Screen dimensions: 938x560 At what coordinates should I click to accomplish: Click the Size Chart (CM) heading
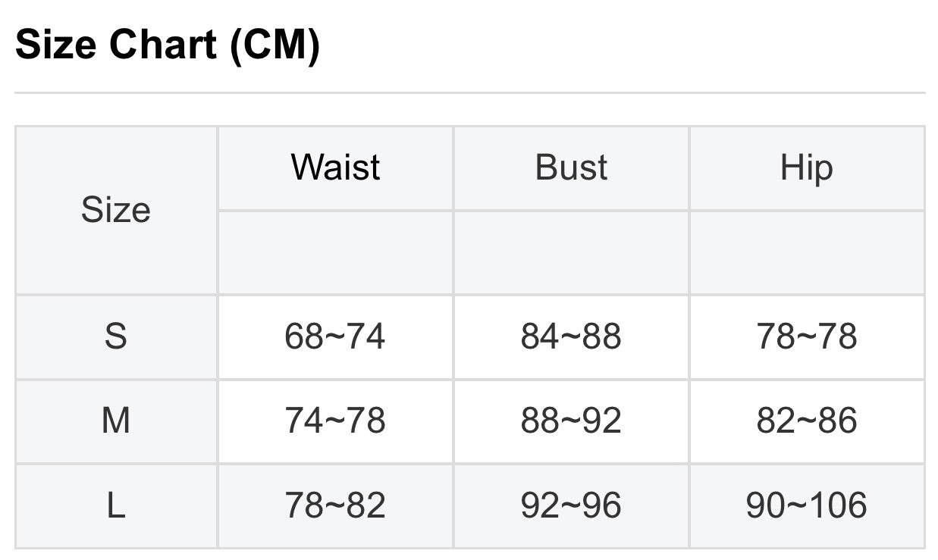[x=168, y=45]
